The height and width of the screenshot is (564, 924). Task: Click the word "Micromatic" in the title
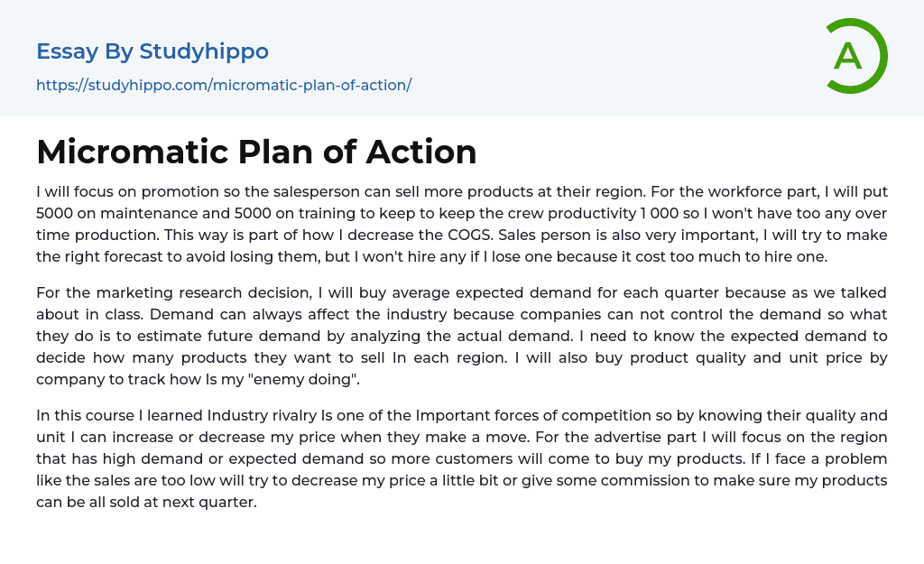pos(131,152)
